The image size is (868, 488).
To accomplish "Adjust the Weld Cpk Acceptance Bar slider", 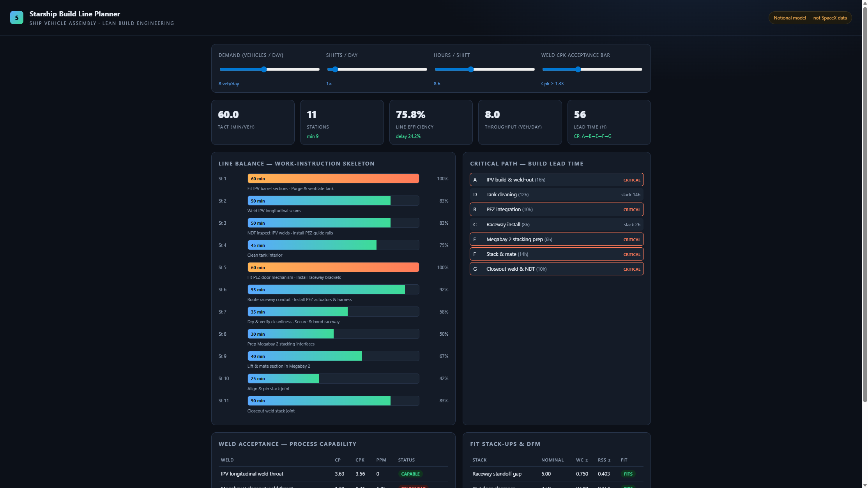I will coord(592,69).
